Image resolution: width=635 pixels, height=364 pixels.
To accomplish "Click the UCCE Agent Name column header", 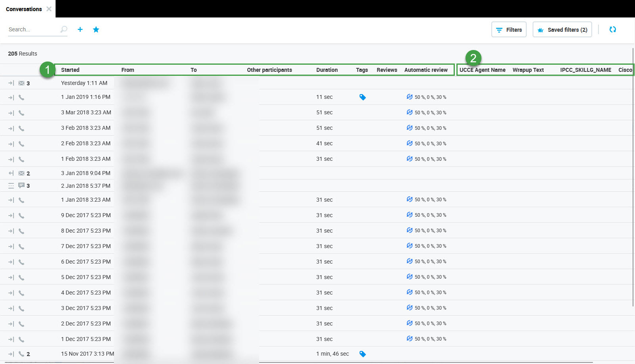I will tap(482, 70).
